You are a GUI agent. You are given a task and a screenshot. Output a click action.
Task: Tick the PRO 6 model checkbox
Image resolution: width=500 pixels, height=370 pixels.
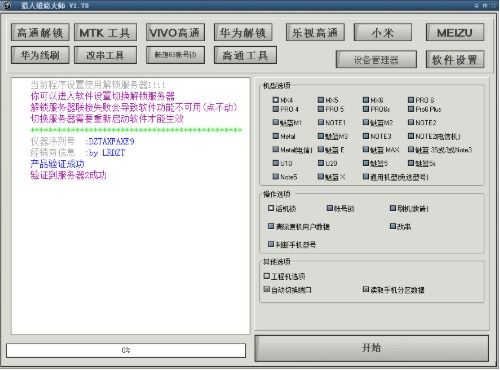(411, 100)
